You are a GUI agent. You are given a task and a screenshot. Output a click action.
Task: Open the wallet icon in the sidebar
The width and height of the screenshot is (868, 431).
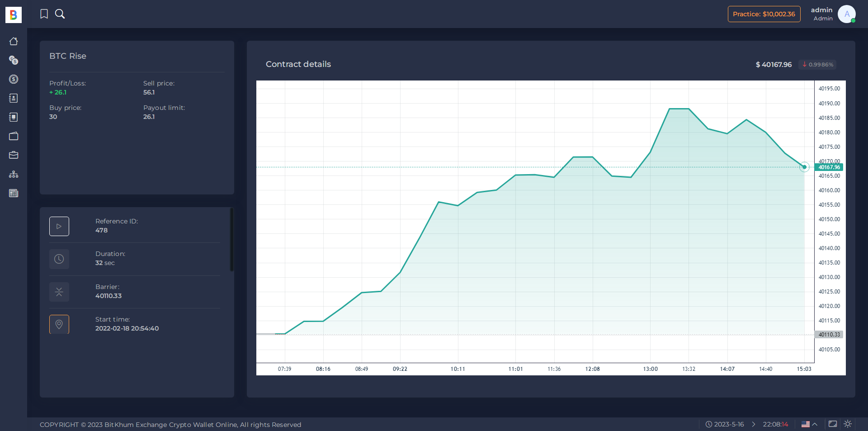point(14,136)
